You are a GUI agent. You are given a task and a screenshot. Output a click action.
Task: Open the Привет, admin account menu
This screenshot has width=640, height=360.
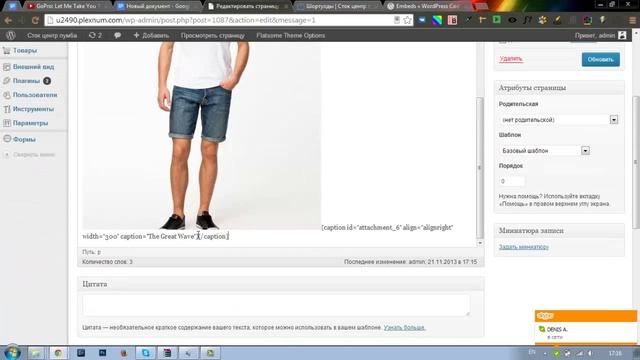pyautogui.click(x=600, y=36)
